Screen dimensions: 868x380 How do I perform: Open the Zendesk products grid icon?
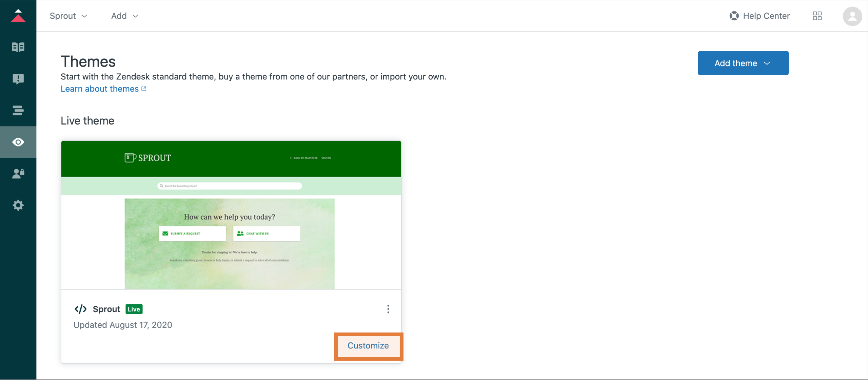coord(817,16)
